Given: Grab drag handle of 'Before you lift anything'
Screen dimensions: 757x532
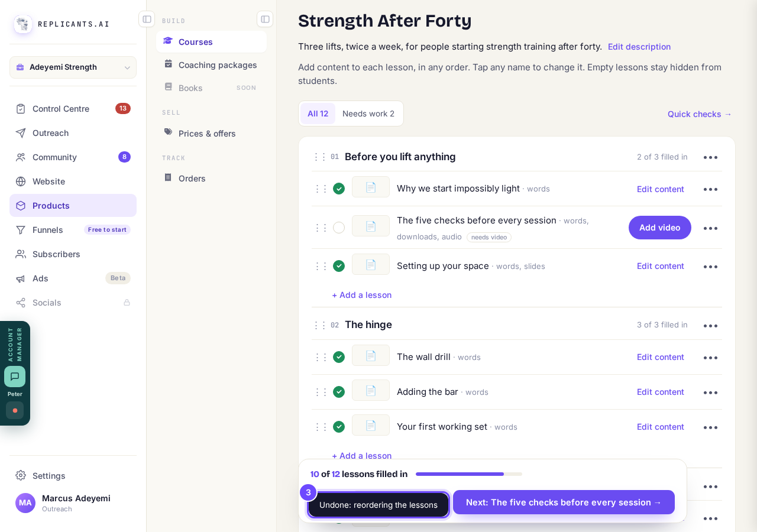Looking at the screenshot, I should [x=320, y=157].
